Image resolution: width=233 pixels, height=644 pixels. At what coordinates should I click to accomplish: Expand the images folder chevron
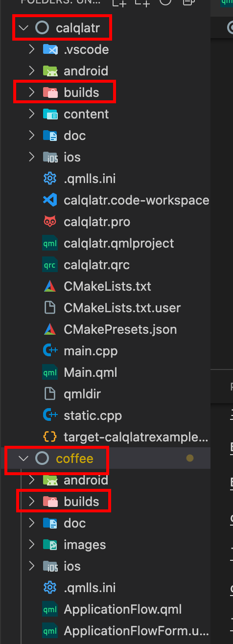(32, 545)
